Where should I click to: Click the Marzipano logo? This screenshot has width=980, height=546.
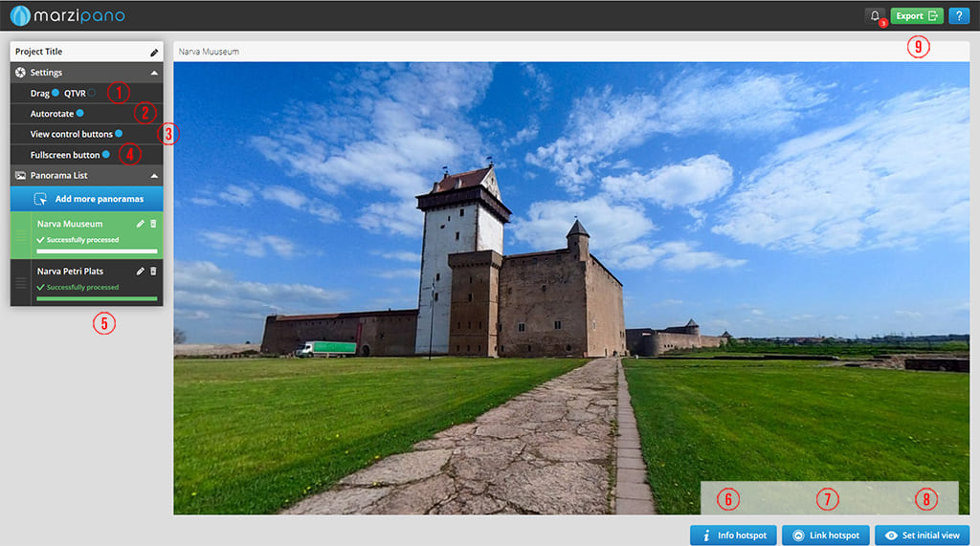click(x=68, y=15)
